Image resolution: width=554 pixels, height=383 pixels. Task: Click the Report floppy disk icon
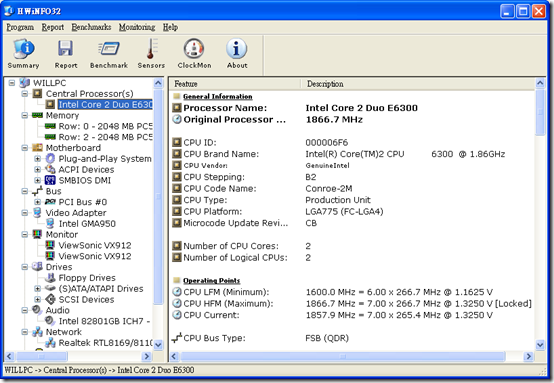click(x=66, y=48)
